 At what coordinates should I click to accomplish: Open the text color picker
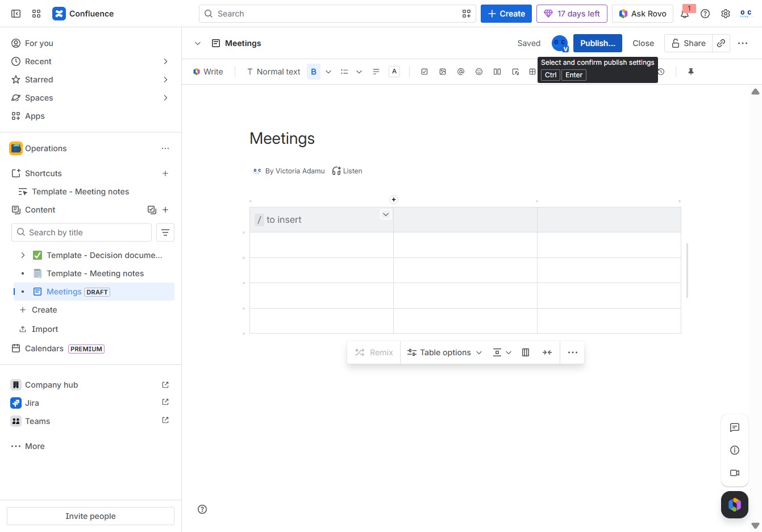pos(394,72)
